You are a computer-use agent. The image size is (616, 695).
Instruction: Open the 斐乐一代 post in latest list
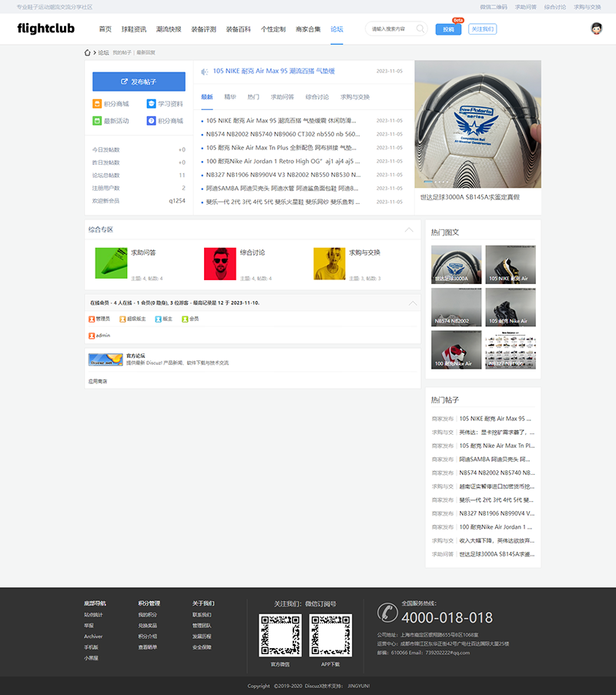click(x=283, y=202)
